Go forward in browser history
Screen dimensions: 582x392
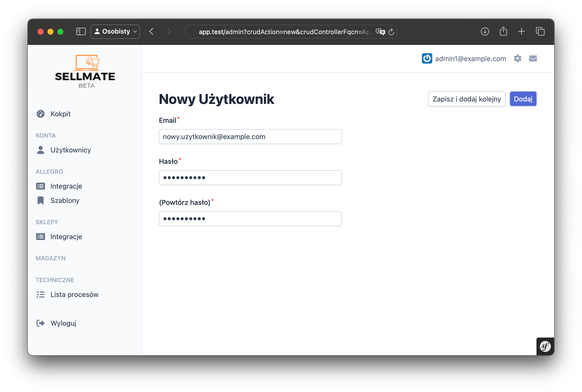[x=169, y=31]
